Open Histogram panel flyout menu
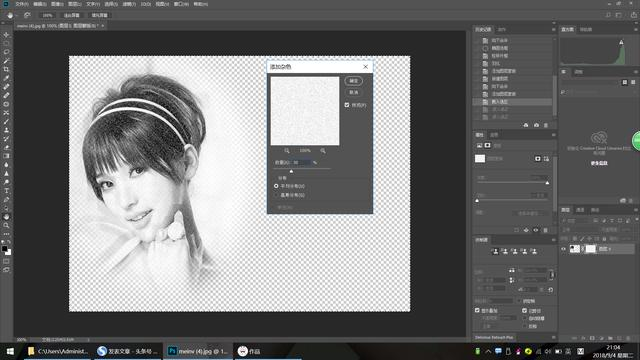Image resolution: width=640 pixels, height=360 pixels. pyautogui.click(x=636, y=29)
